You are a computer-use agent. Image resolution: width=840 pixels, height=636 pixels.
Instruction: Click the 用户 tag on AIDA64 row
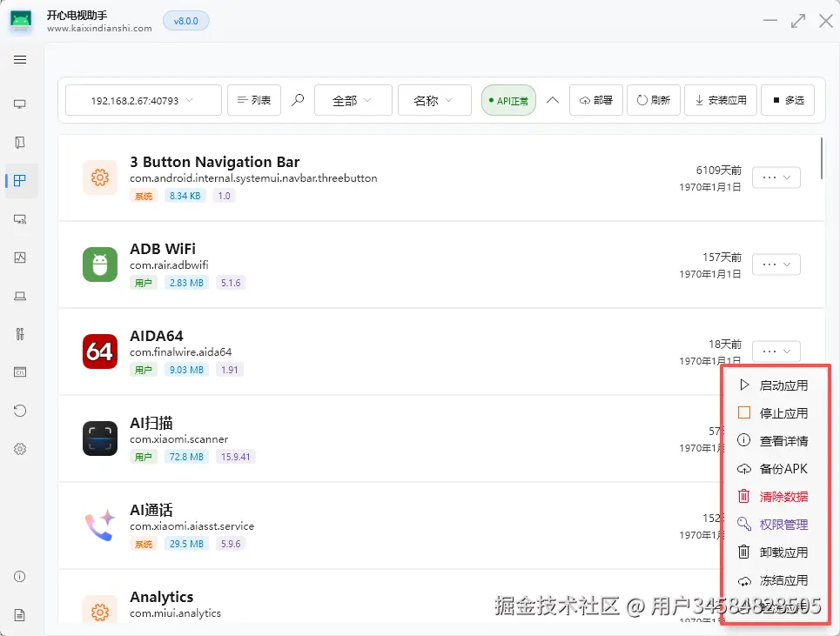(144, 370)
